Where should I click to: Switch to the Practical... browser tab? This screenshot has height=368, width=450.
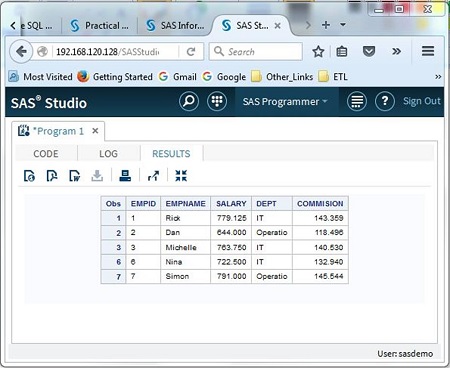tap(100, 26)
